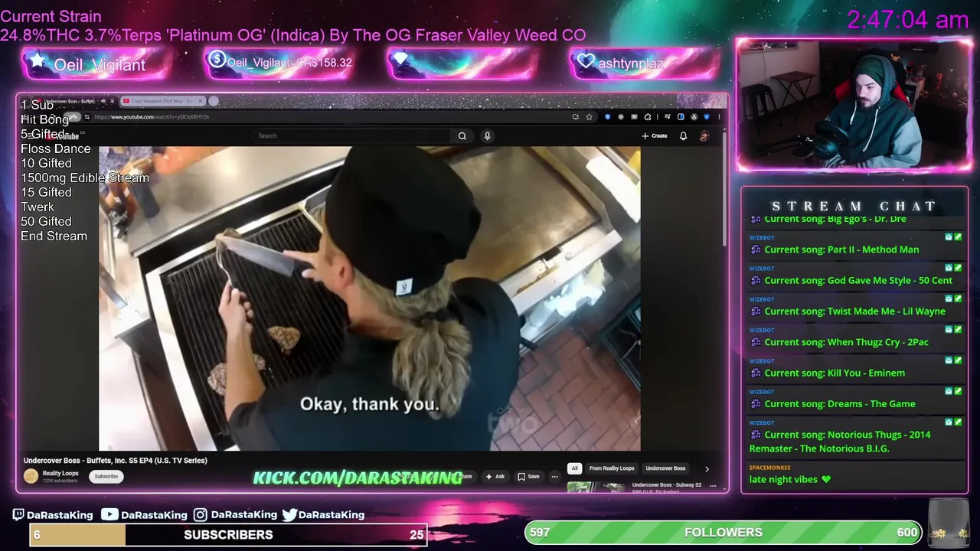980x551 pixels.
Task: Open more actions ellipsis under video
Action: pos(554,476)
